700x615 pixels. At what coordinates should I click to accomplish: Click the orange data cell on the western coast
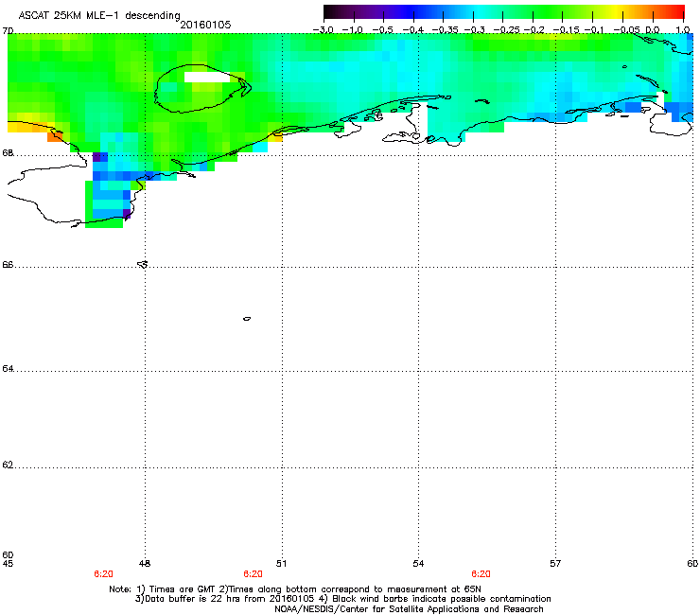click(55, 136)
